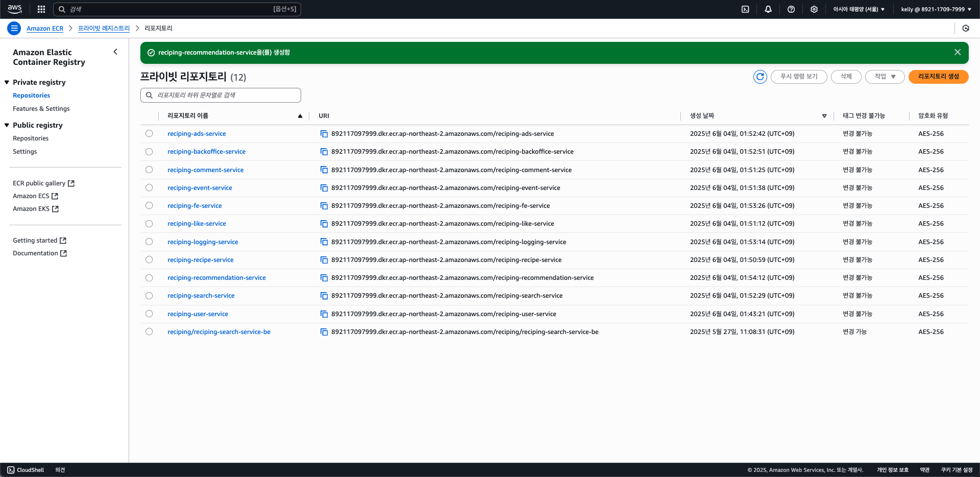Image resolution: width=980 pixels, height=477 pixels.
Task: Open ECR public gallery external link
Action: tap(44, 183)
